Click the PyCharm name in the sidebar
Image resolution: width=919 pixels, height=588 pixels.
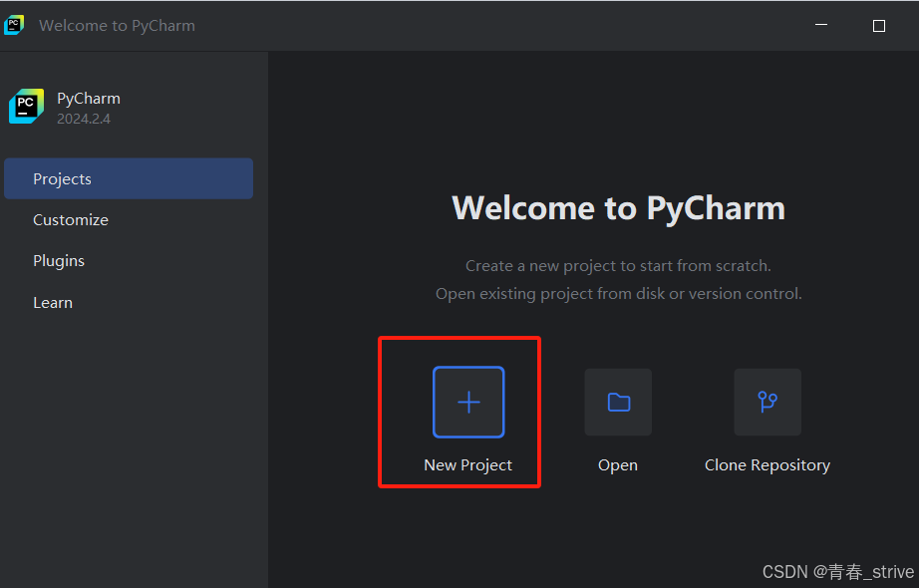[x=89, y=99]
